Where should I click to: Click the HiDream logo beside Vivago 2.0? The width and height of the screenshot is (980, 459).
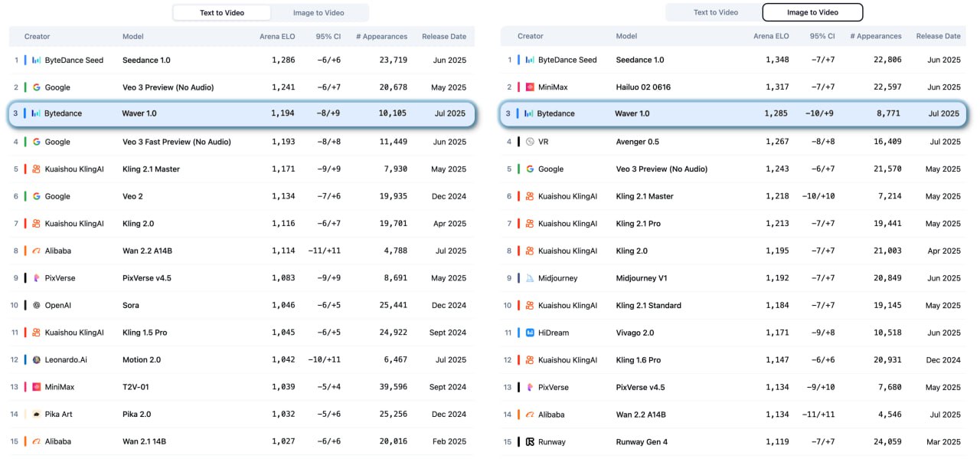pyautogui.click(x=530, y=333)
